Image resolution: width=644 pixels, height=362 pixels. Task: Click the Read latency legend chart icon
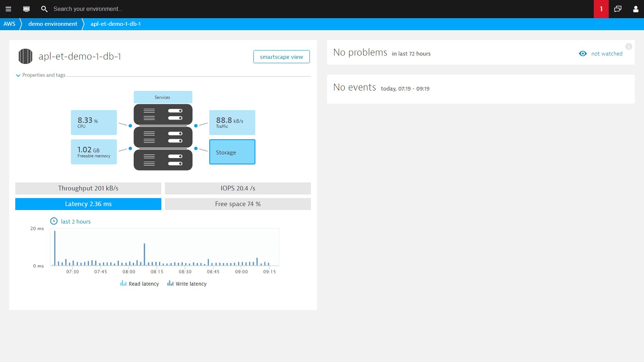123,283
